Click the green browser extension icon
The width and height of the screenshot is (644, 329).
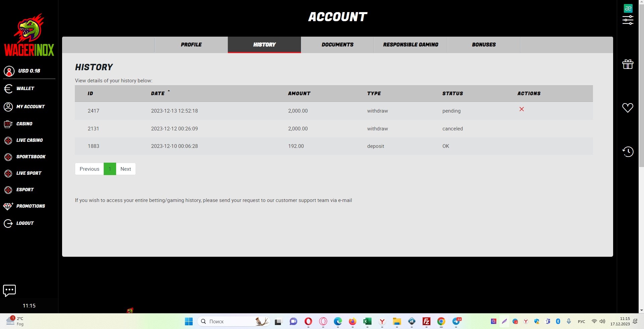point(628,8)
